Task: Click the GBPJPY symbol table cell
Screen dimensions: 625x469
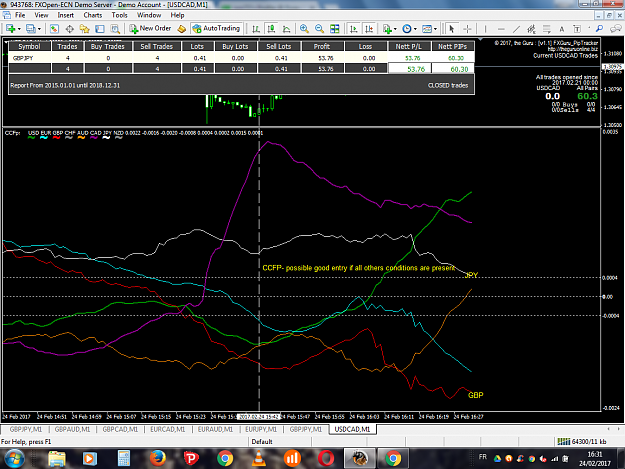Action: click(x=29, y=58)
